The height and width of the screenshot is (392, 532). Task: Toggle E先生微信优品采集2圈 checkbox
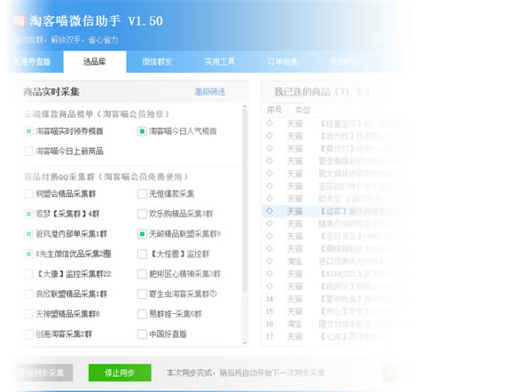[28, 254]
